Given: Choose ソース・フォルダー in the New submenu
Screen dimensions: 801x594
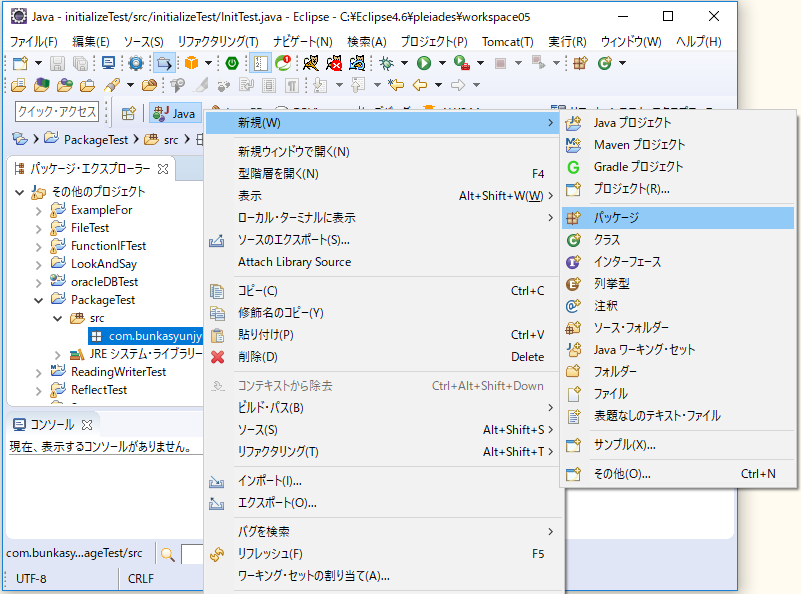Looking at the screenshot, I should (678, 328).
